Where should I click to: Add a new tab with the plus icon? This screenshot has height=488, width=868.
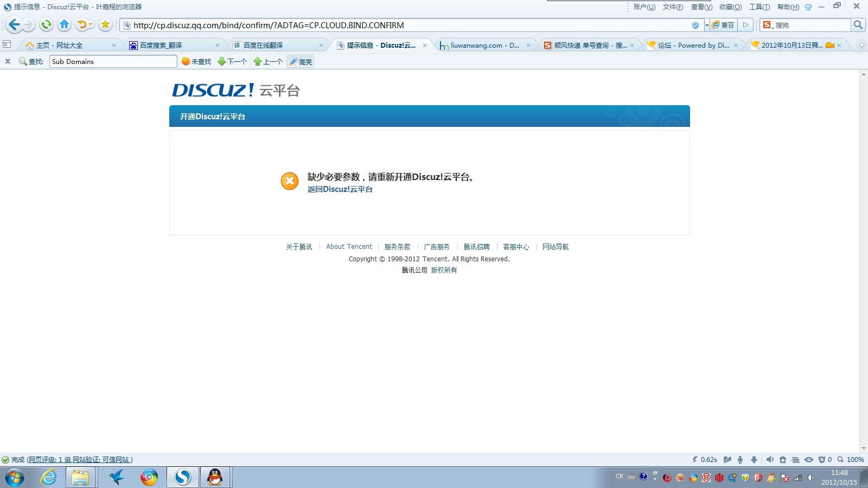coord(861,45)
